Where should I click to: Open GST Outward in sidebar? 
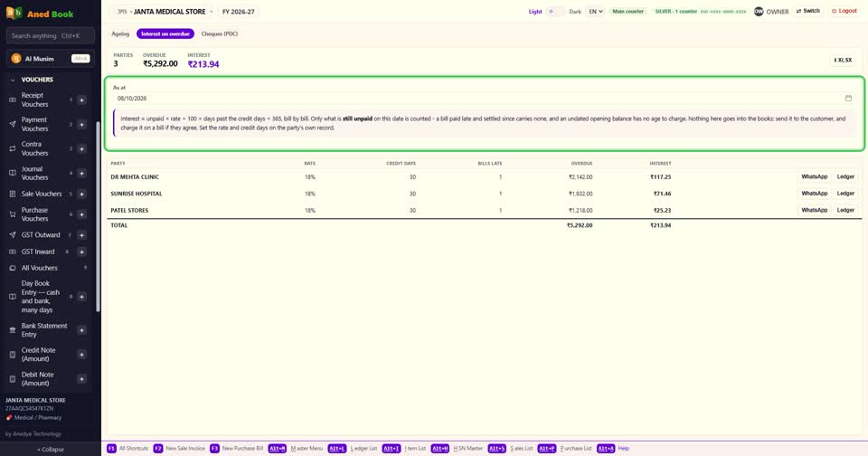40,235
